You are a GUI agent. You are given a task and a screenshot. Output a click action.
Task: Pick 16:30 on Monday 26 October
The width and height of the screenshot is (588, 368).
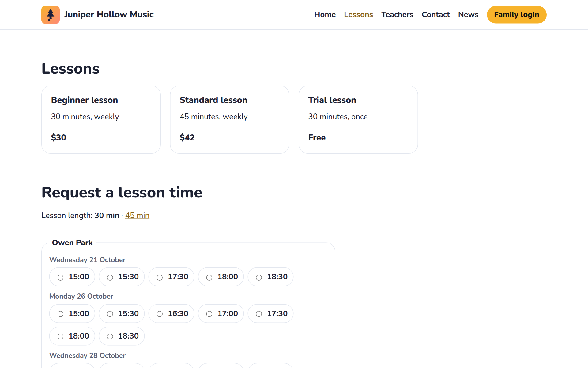(171, 313)
